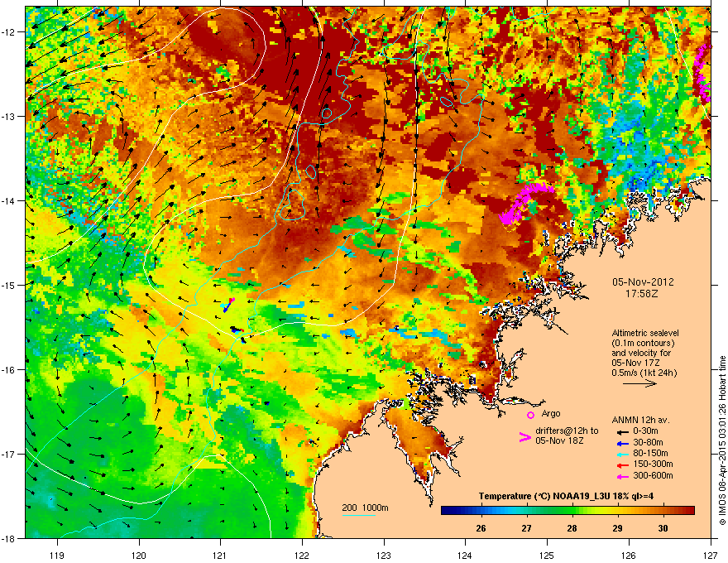Click the ANMN mooring arrows near 121.1, -15.2
This screenshot has height=563, width=728.
coord(227,306)
